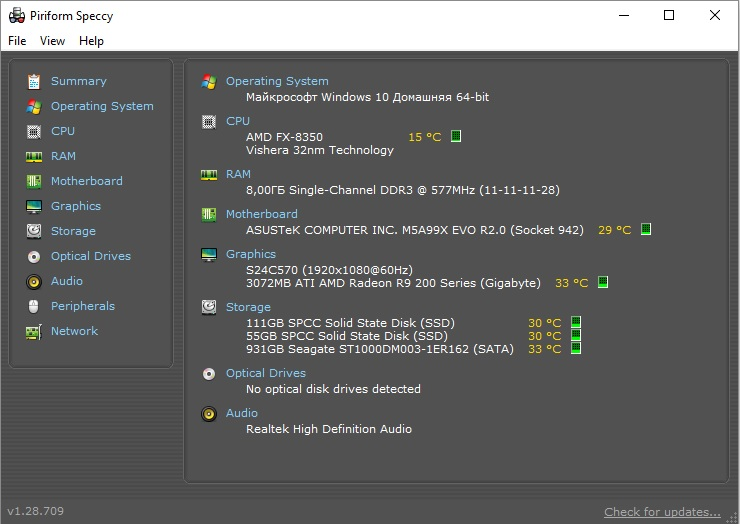Screen dimensions: 740x524
Task: Select the Motherboard icon in sidebar
Action: click(x=34, y=181)
